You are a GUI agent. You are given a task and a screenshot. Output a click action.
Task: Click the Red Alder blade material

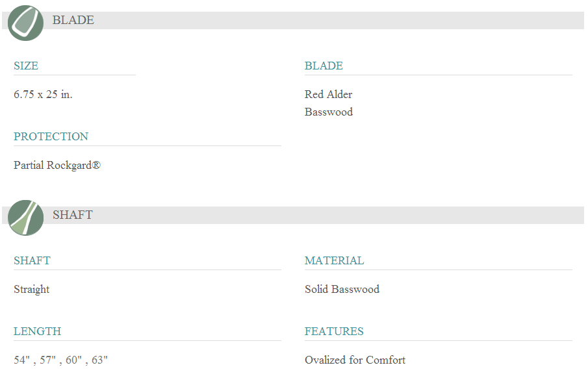point(328,94)
